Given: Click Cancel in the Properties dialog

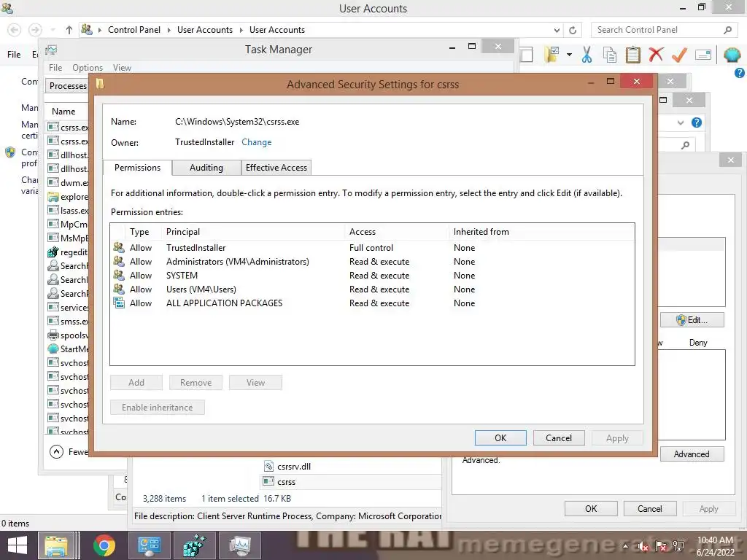Looking at the screenshot, I should [650, 509].
